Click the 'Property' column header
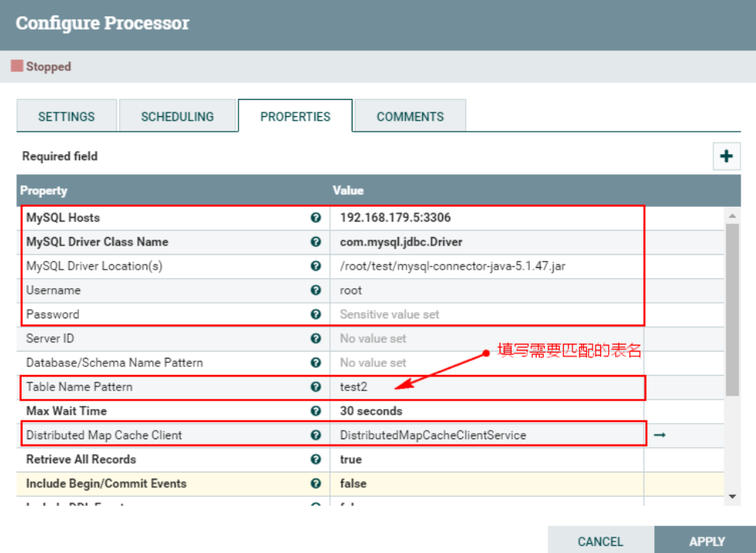Image resolution: width=756 pixels, height=553 pixels. tap(44, 191)
